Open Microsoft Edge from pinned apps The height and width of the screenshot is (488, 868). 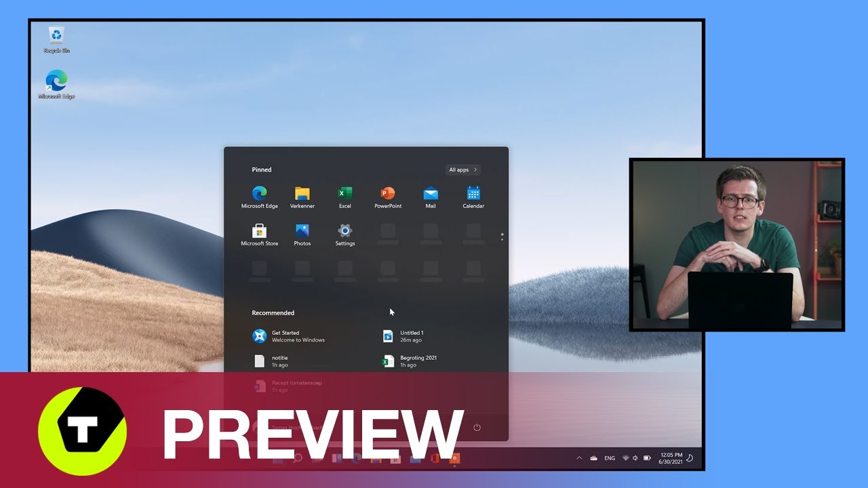(x=260, y=197)
